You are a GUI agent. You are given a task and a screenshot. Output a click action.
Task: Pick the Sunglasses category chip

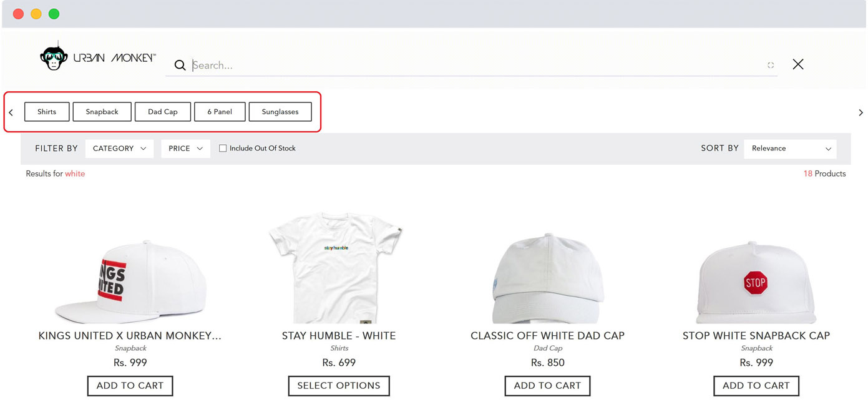280,112
